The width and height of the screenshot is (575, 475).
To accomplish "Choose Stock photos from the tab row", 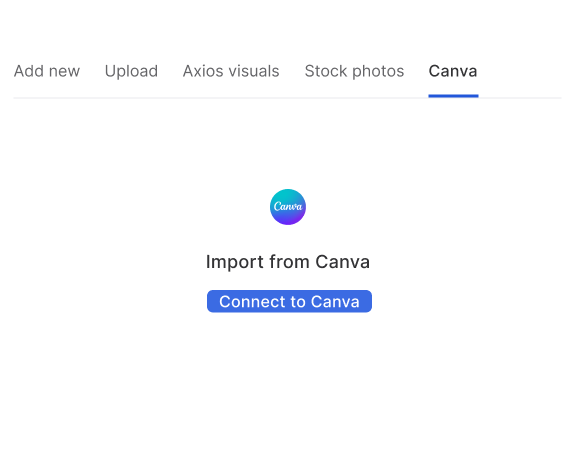I will (354, 71).
